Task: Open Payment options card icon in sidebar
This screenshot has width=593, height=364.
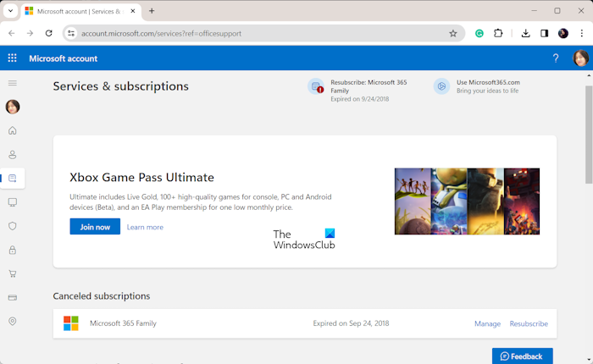Action: tap(13, 297)
